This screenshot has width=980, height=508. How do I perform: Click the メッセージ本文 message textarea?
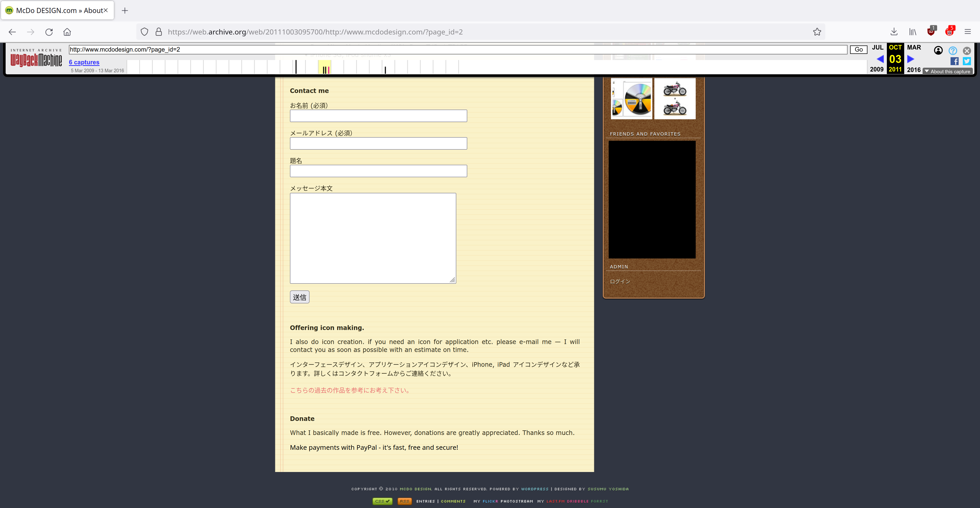point(373,238)
